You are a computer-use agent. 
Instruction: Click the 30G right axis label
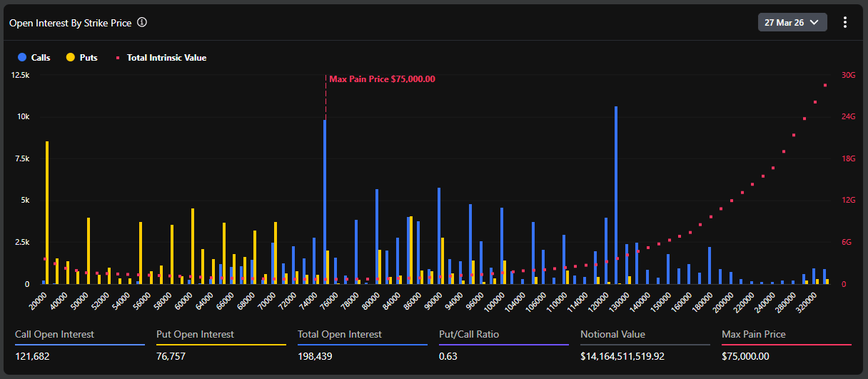coord(848,75)
